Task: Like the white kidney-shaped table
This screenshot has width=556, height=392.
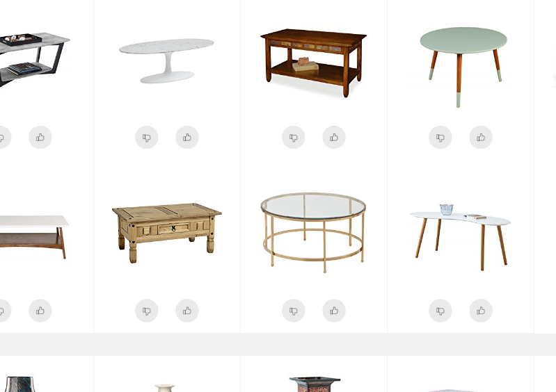Action: pos(481,311)
